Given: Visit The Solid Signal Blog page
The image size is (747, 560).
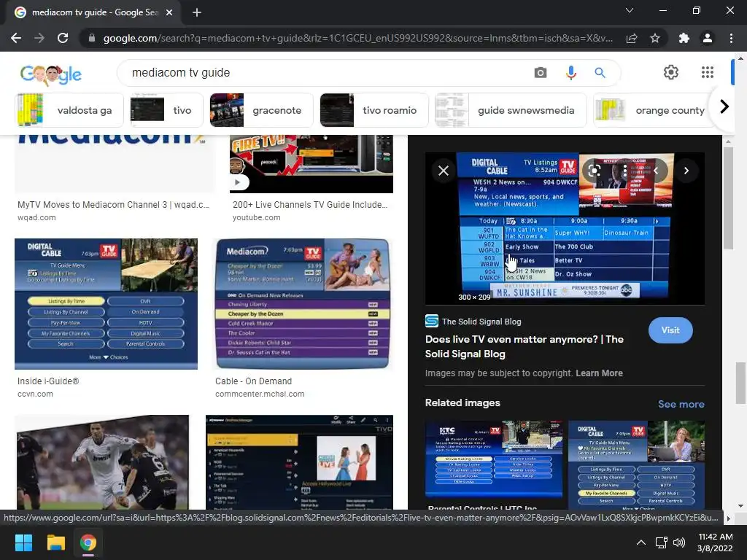Looking at the screenshot, I should [x=670, y=330].
